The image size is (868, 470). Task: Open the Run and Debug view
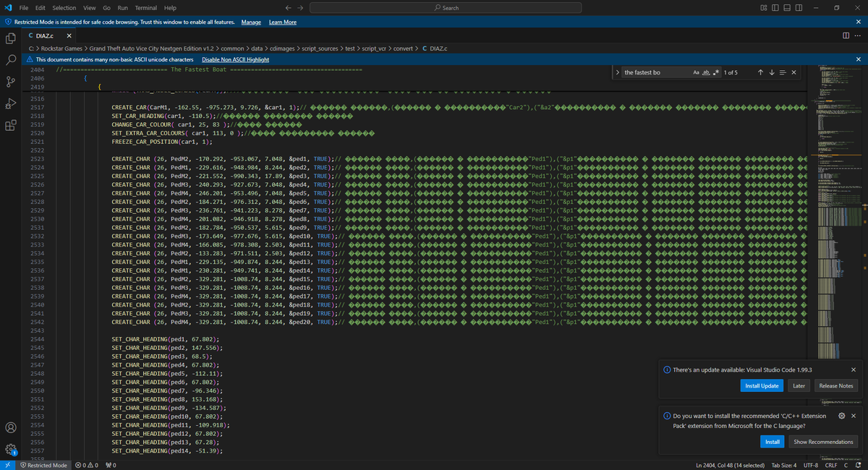pos(11,103)
